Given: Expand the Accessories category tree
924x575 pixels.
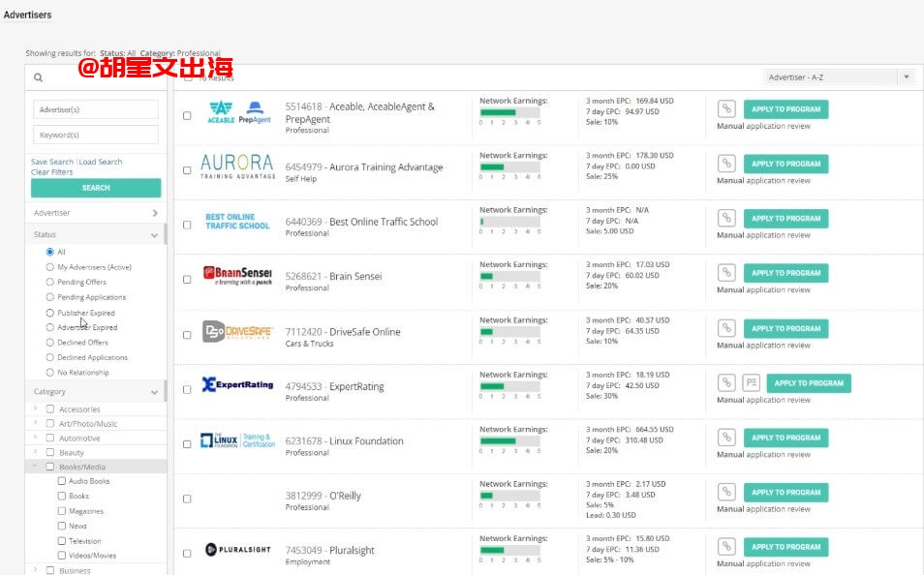Looking at the screenshot, I should [x=36, y=409].
